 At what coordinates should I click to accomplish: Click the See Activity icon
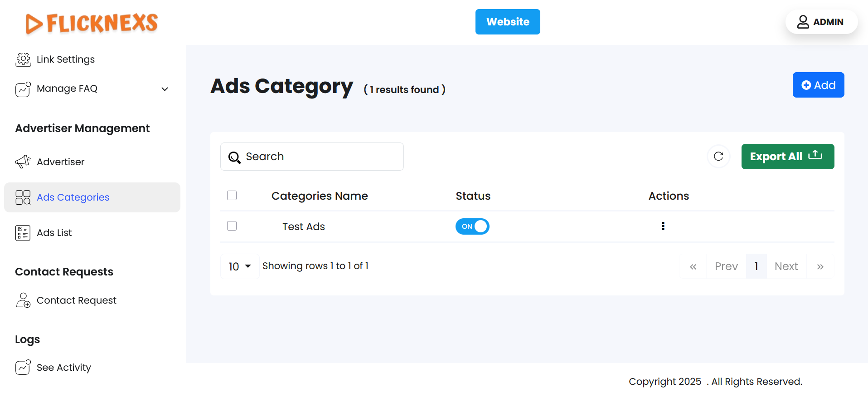tap(23, 367)
